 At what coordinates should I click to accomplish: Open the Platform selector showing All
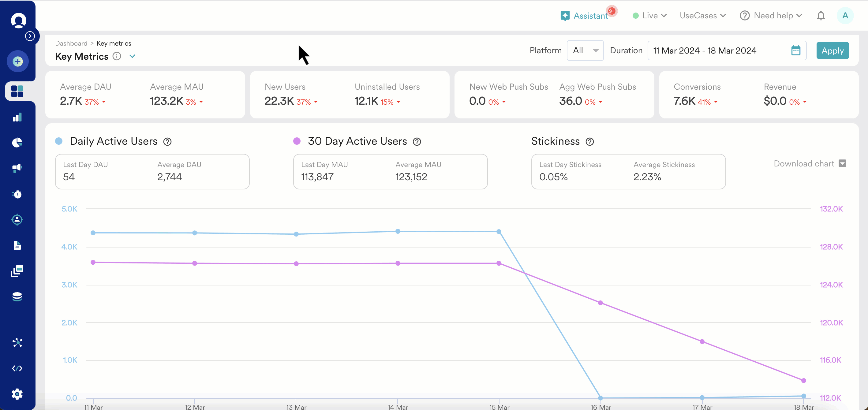(x=585, y=50)
